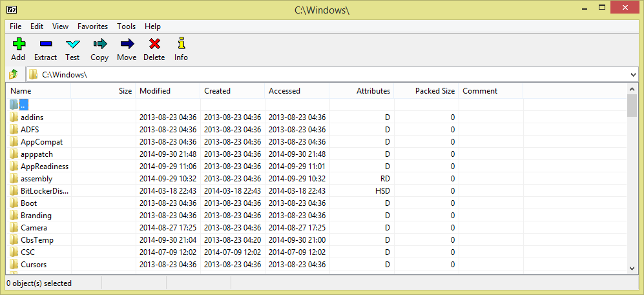Click the scrollbar down arrow

coord(632,268)
